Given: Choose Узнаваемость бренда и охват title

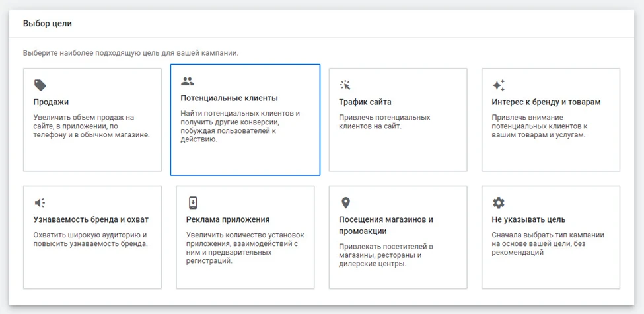Looking at the screenshot, I should point(90,219).
